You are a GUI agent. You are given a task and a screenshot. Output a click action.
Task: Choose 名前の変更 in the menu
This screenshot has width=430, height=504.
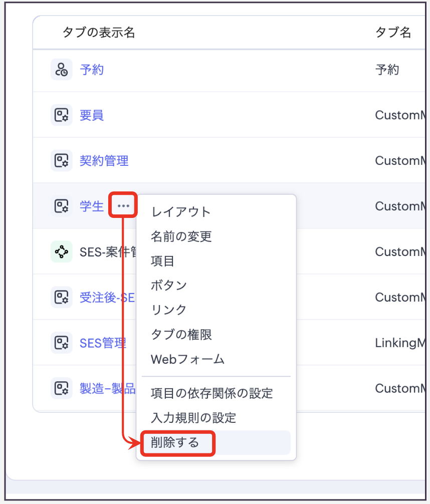pyautogui.click(x=181, y=236)
